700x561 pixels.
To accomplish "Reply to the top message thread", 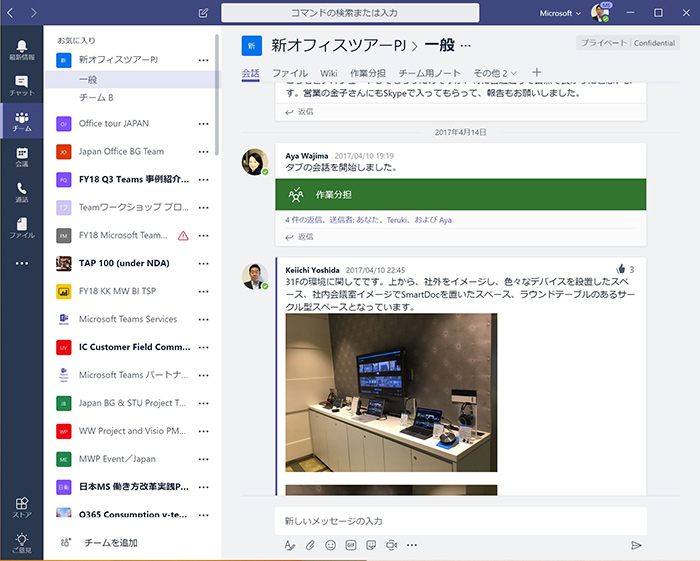I will pyautogui.click(x=300, y=112).
